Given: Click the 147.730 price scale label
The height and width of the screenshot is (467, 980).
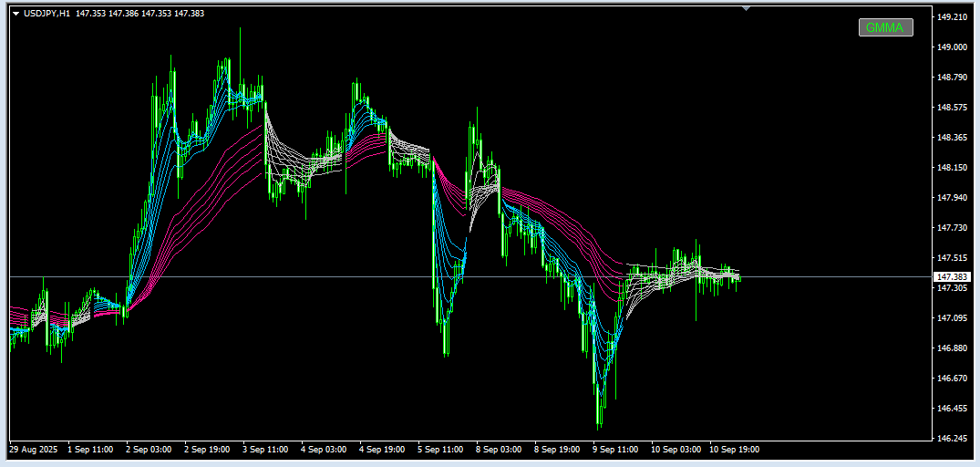Looking at the screenshot, I should [951, 227].
